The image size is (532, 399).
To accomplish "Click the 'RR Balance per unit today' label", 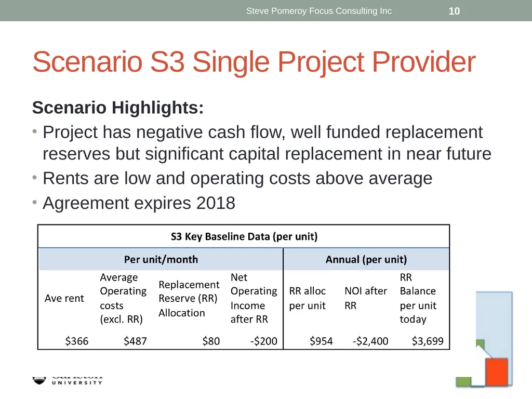I will (418, 298).
